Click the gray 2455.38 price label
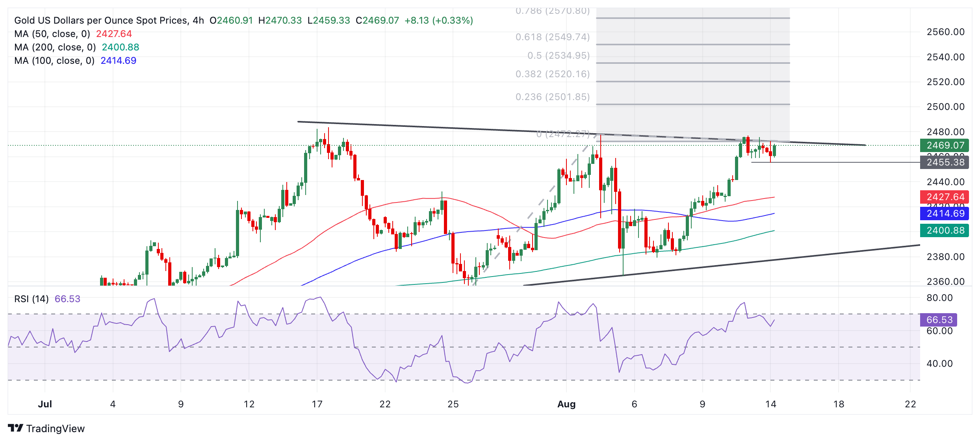 coord(944,162)
